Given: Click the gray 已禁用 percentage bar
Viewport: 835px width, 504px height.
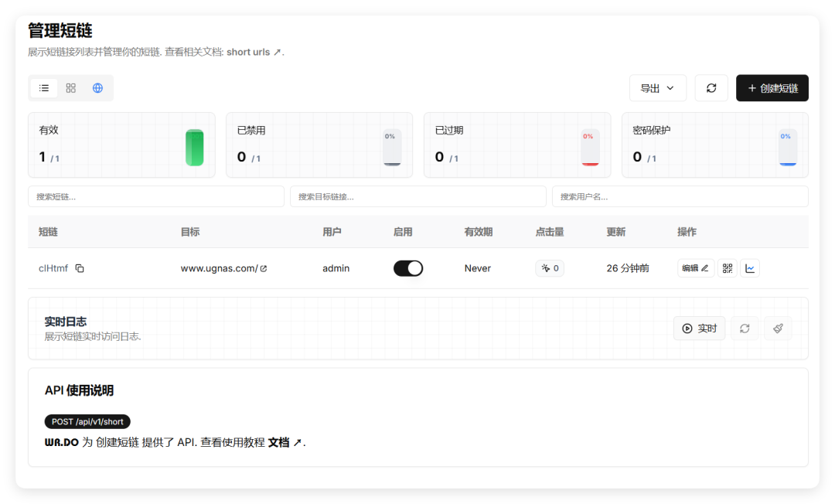Looking at the screenshot, I should (392, 148).
